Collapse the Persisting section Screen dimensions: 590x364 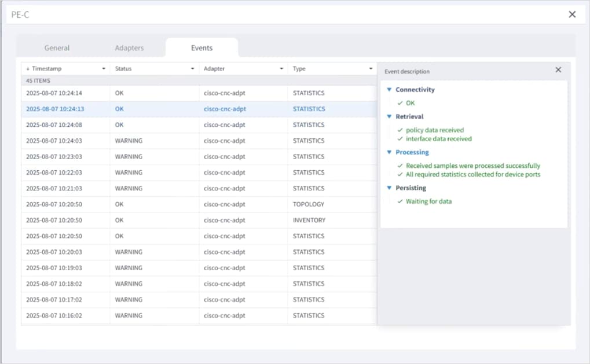tap(389, 187)
